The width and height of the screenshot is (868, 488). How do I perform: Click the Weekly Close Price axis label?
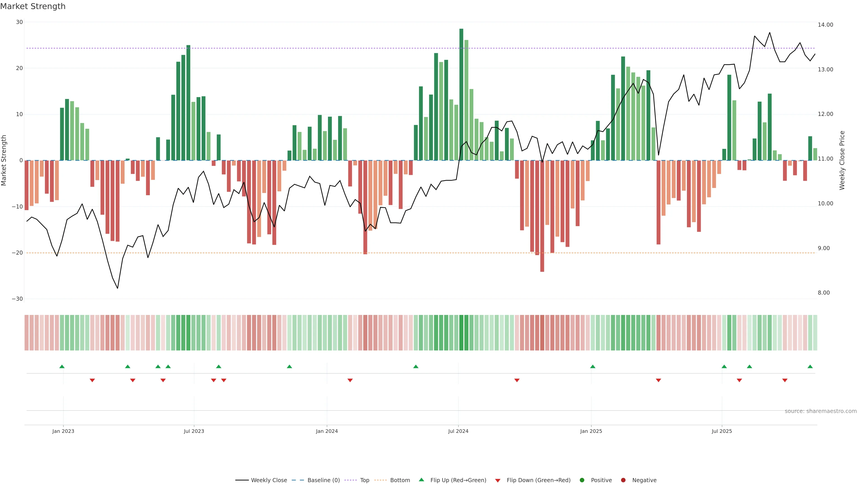point(842,160)
